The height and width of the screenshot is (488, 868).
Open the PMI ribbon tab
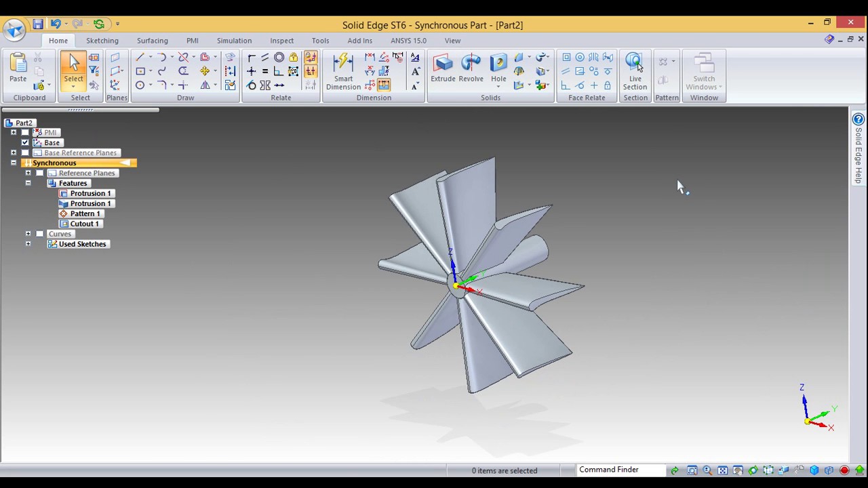[193, 41]
